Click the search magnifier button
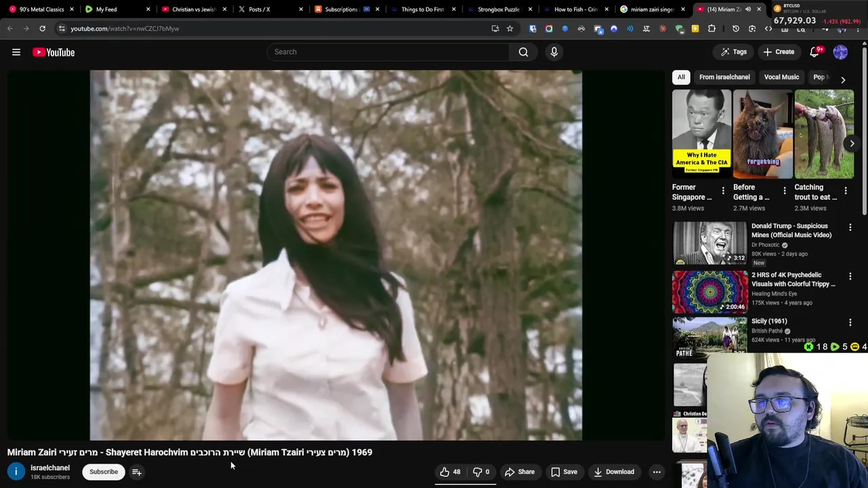This screenshot has height=488, width=868. point(524,52)
